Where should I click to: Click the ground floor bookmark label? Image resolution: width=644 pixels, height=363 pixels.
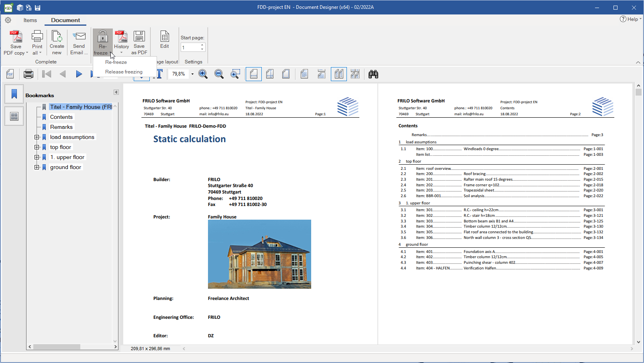(x=66, y=167)
